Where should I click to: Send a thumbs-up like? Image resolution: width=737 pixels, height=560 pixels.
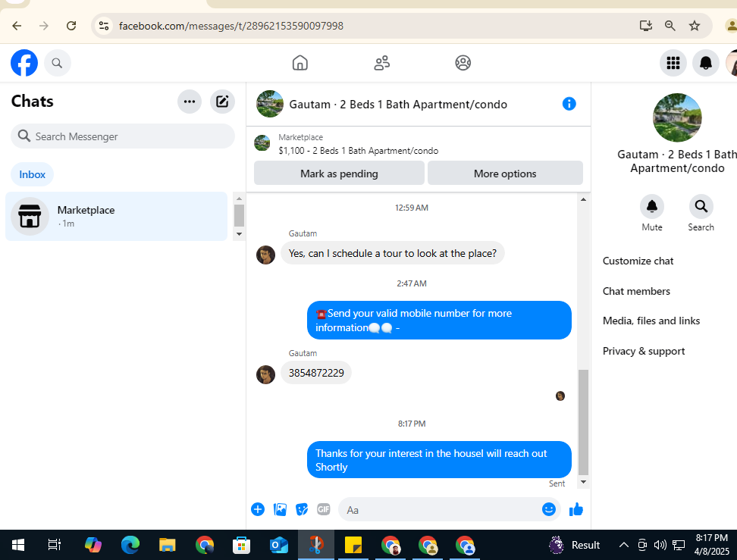click(575, 509)
